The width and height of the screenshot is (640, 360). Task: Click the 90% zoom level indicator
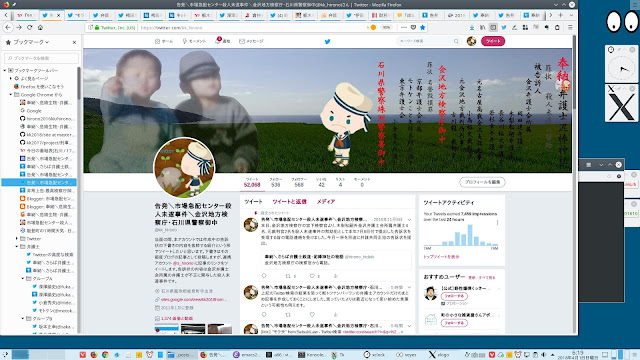click(386, 27)
